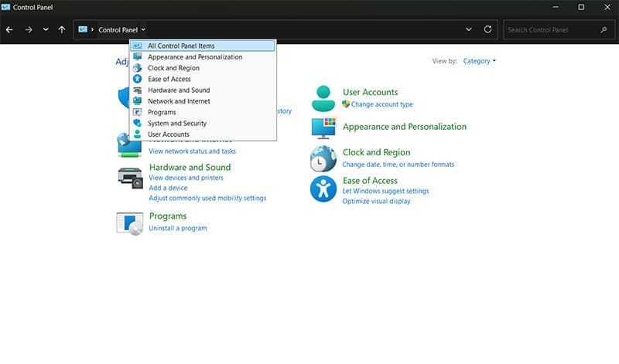Open Hardware and Sound heading in main panel
619x364 pixels.
pyautogui.click(x=190, y=167)
